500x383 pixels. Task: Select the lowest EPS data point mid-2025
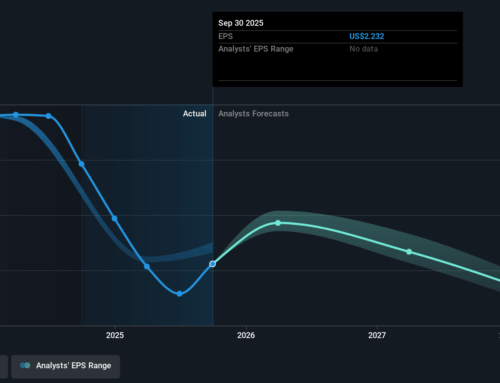click(x=179, y=294)
